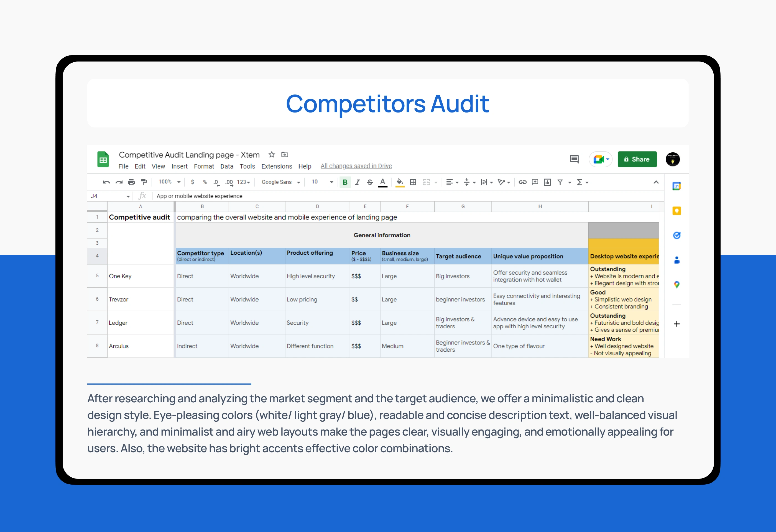Toggle Italic formatting
The image size is (776, 532).
pos(358,182)
